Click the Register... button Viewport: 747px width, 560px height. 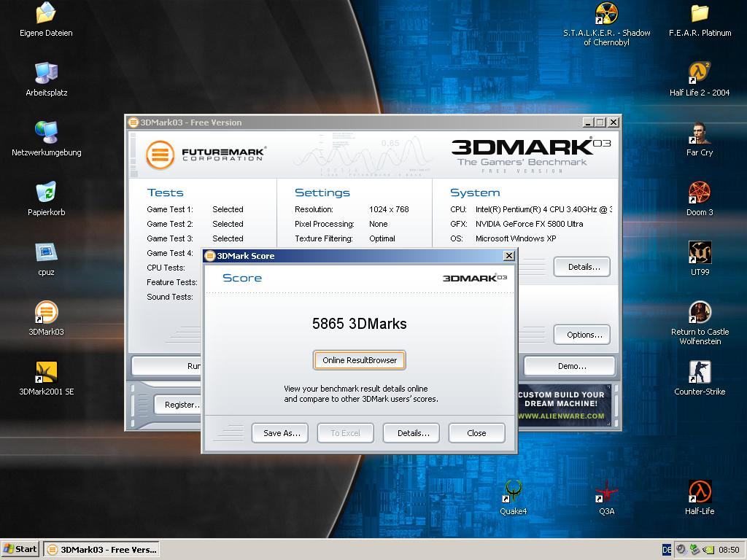177,405
